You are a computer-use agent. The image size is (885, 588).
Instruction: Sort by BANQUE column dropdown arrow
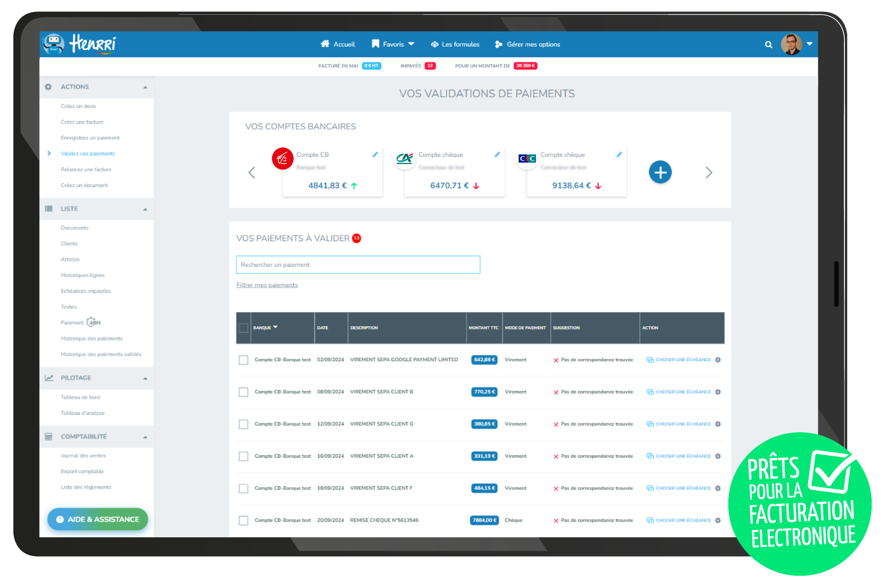(276, 327)
